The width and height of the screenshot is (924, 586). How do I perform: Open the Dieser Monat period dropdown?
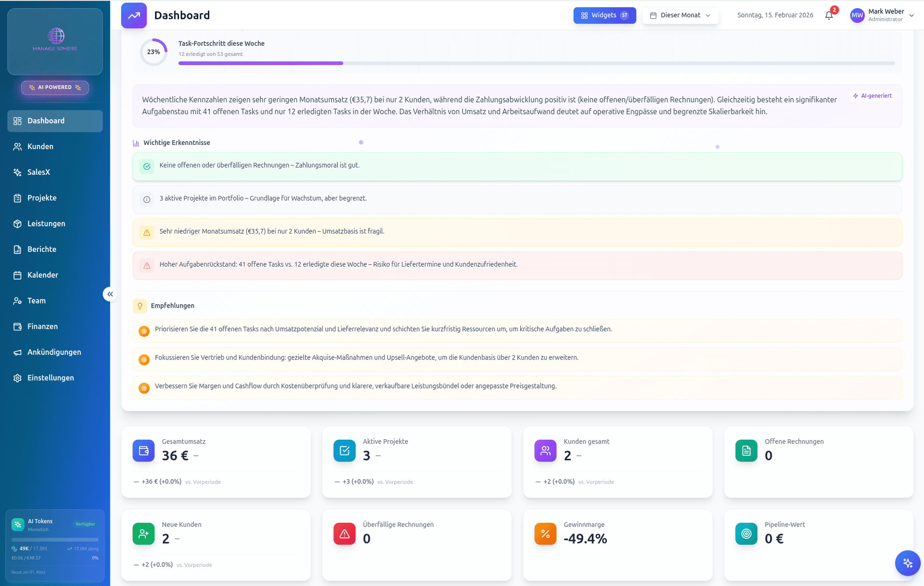point(680,15)
